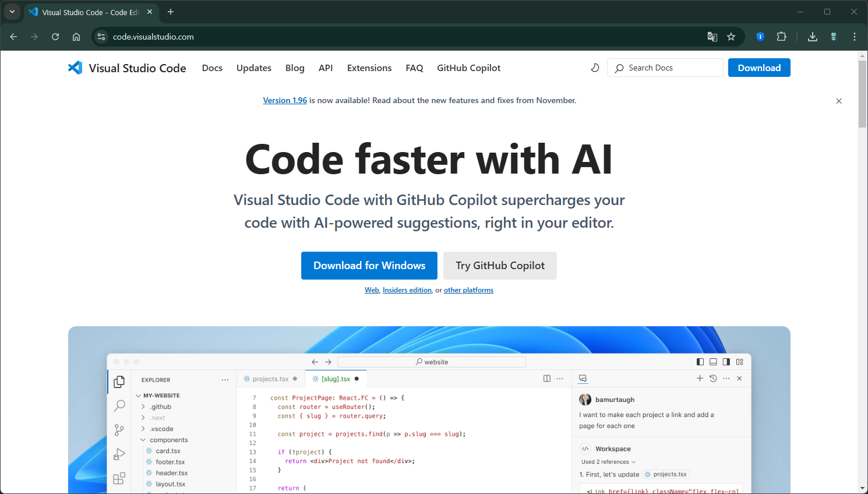Open a new browser tab
The height and width of the screenshot is (494, 868).
pyautogui.click(x=171, y=12)
